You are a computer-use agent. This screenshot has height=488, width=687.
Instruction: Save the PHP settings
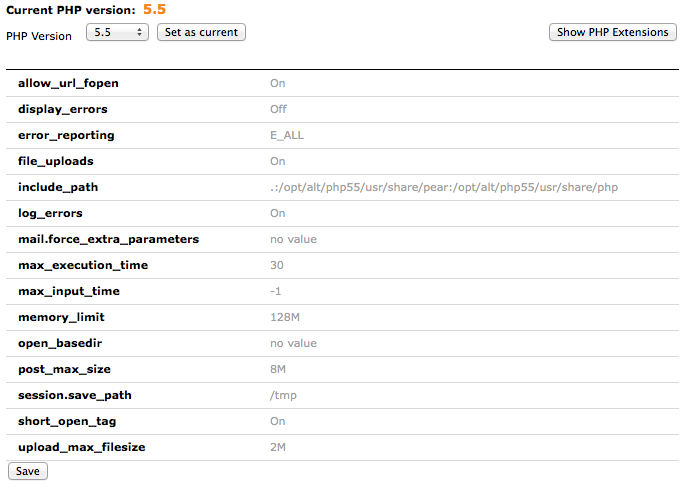coord(28,471)
